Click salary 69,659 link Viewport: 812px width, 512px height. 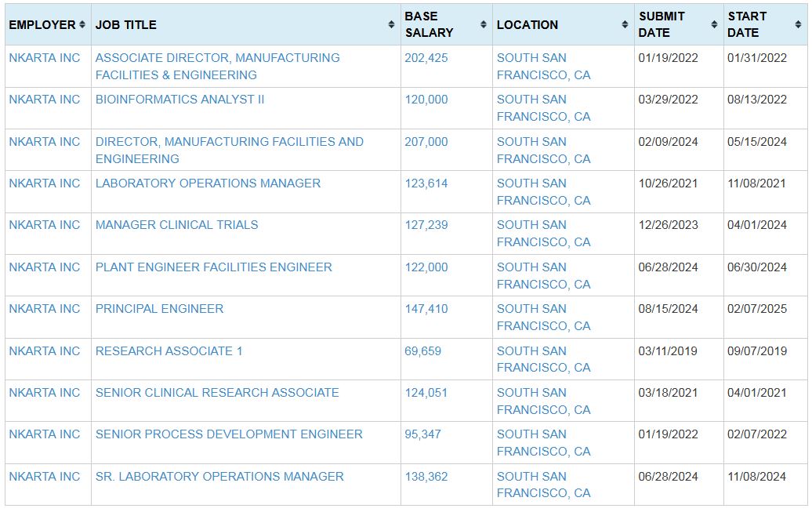click(x=422, y=351)
